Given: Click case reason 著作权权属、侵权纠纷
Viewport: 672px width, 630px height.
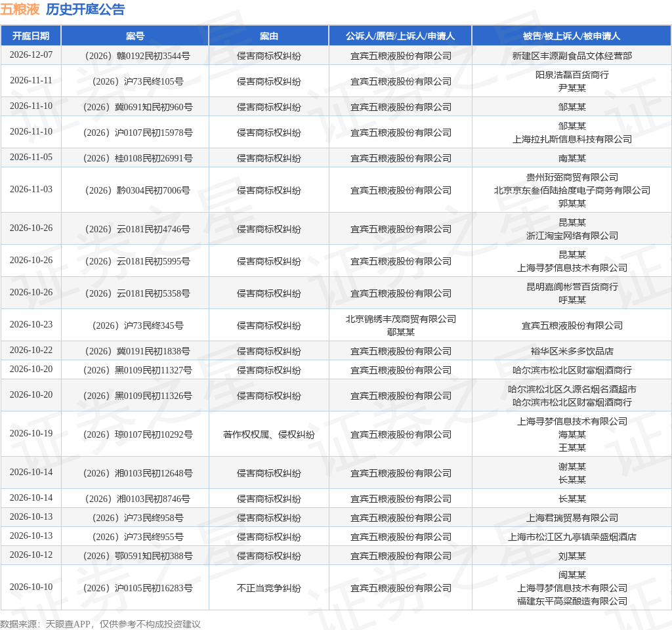Looking at the screenshot, I should [268, 434].
